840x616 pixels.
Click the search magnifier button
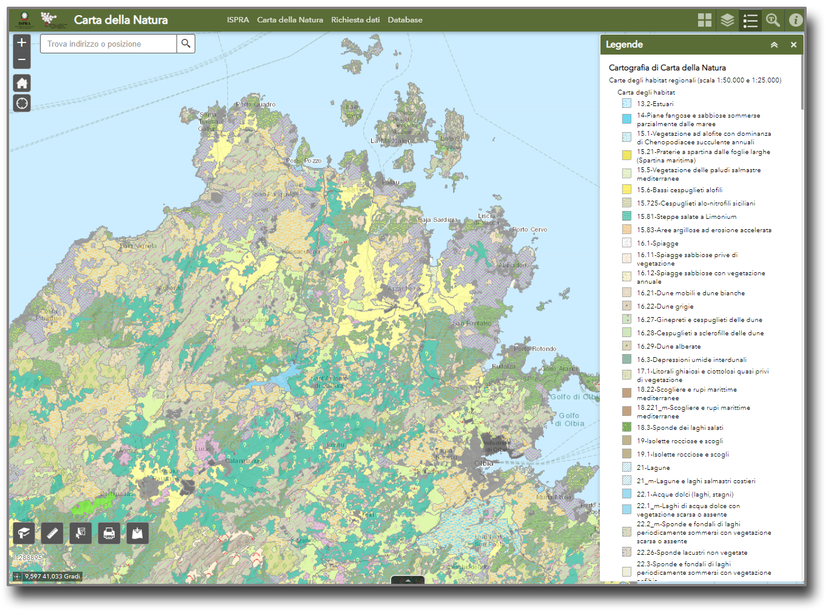[186, 44]
